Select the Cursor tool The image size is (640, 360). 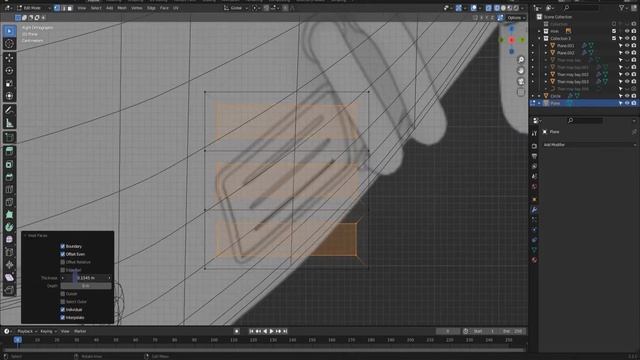pyautogui.click(x=9, y=44)
